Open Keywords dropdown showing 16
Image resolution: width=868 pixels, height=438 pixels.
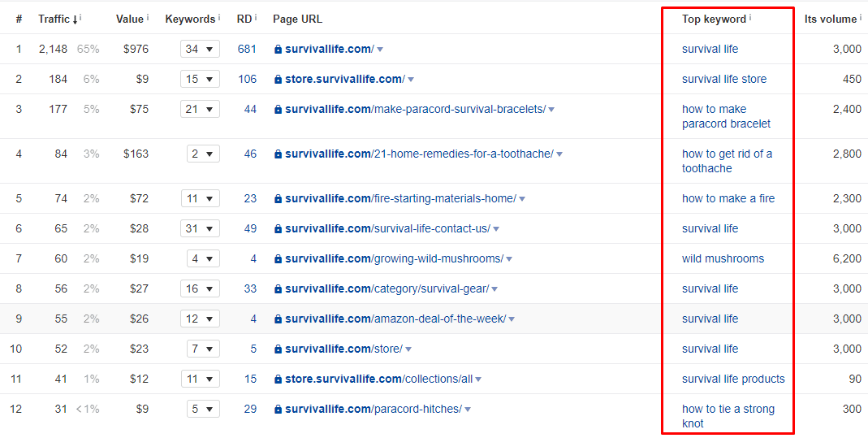(x=200, y=288)
